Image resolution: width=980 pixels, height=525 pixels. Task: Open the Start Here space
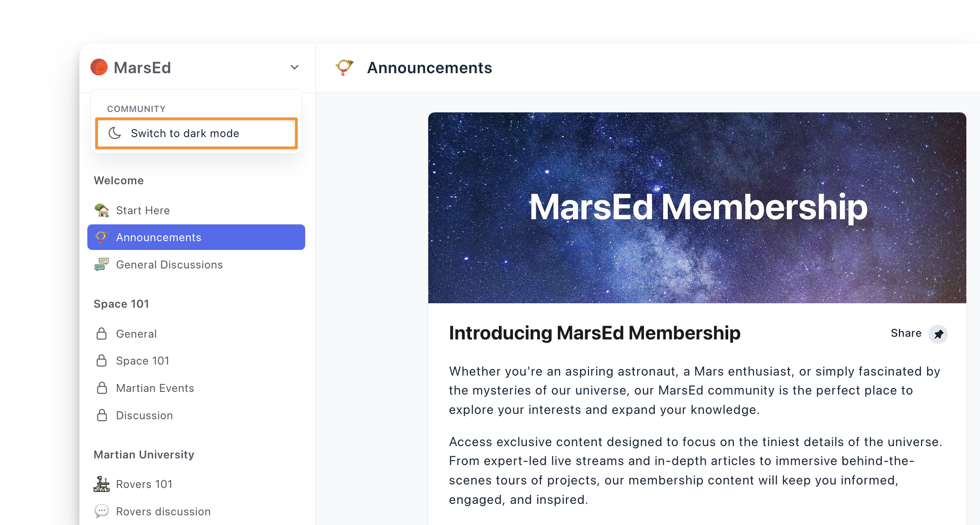pyautogui.click(x=142, y=210)
